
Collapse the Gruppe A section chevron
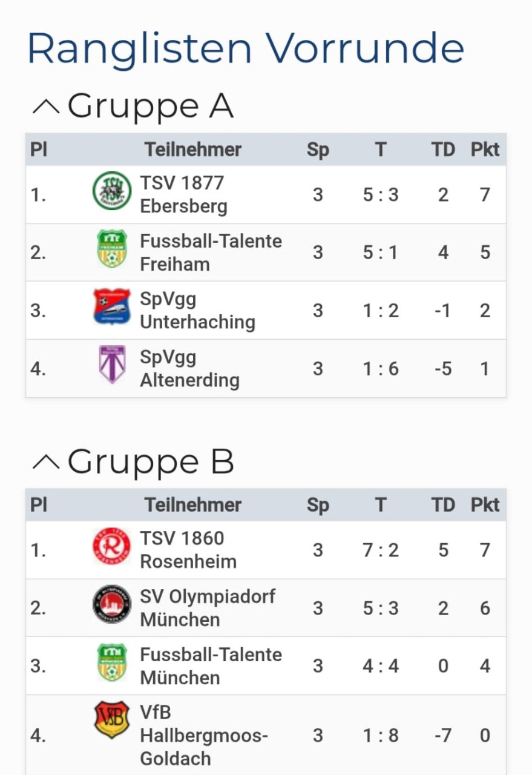click(45, 107)
